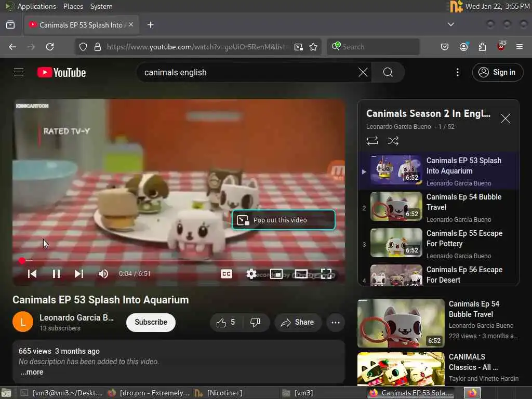Click the Nicotine+ tray icon in top panel
Viewport: 532px width, 399px height.
[x=456, y=6]
